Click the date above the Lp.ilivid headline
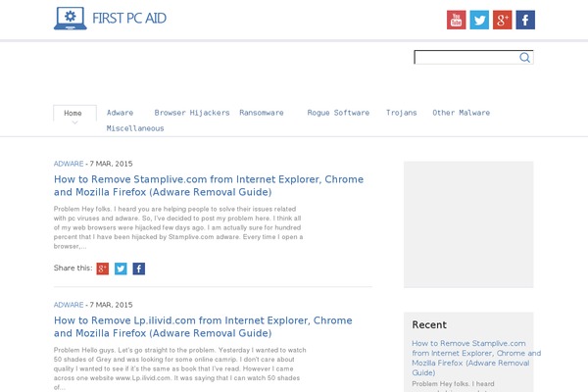 pyautogui.click(x=111, y=305)
